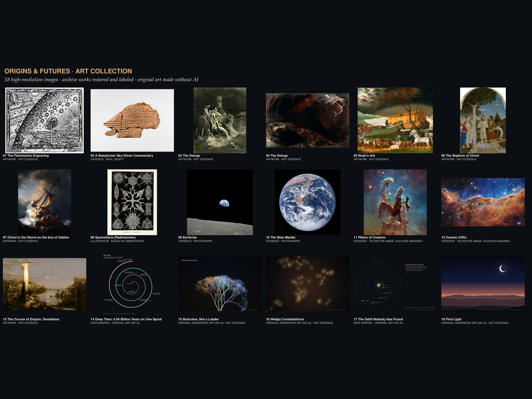532x399 pixels.
Task: Click 'ARTWORK · NOT EVIDENCE' under Flammarion Engraving
Action: tap(21, 159)
